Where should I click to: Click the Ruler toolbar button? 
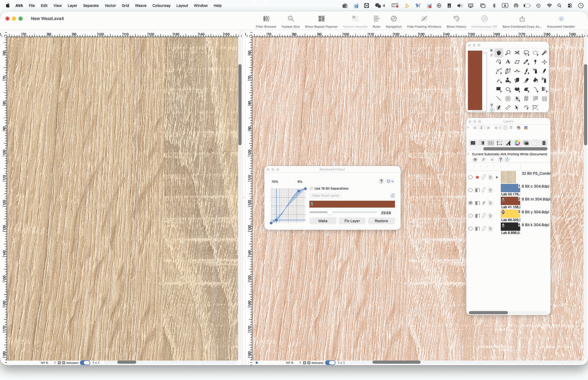coord(377,21)
